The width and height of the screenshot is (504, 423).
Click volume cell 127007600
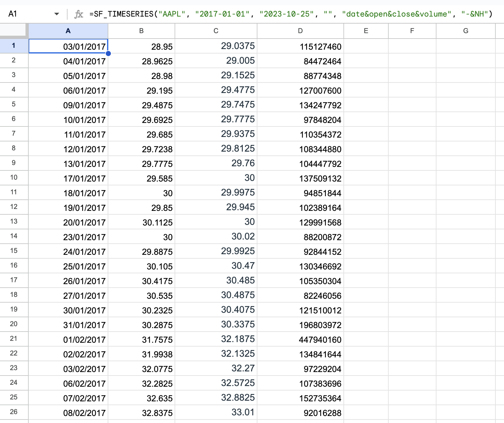coord(300,90)
